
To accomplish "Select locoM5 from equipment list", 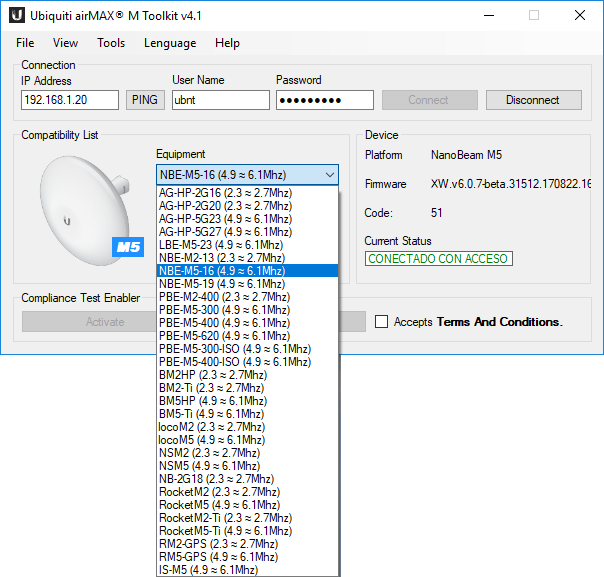I will 248,440.
